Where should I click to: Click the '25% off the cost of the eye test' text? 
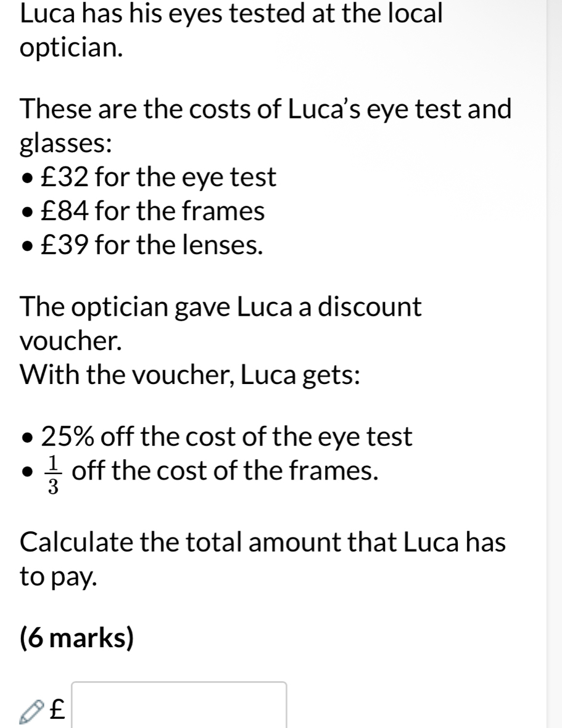pos(226,436)
